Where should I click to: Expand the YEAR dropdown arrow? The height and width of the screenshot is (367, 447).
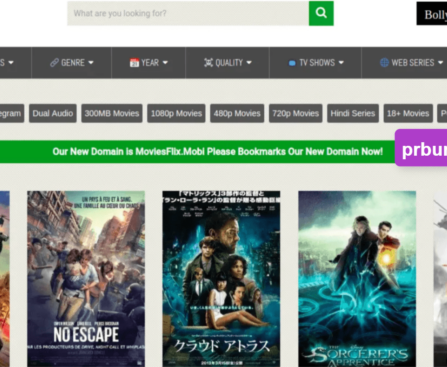[165, 63]
